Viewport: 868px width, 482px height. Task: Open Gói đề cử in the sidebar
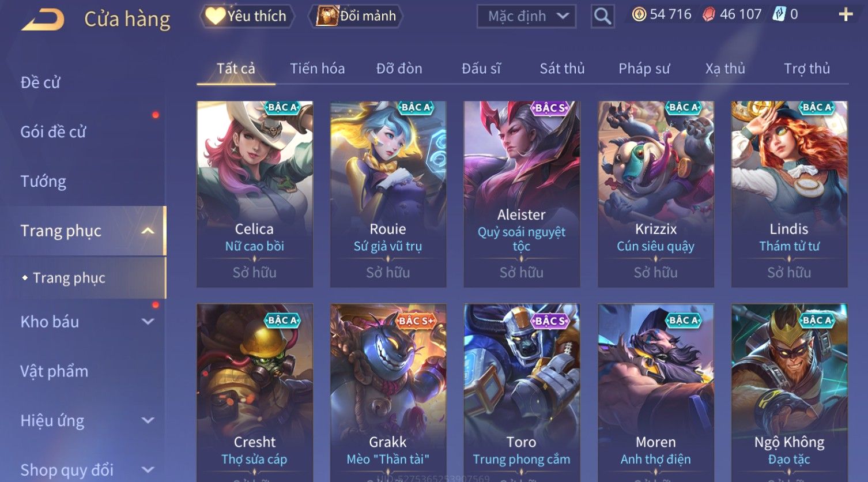[x=53, y=131]
